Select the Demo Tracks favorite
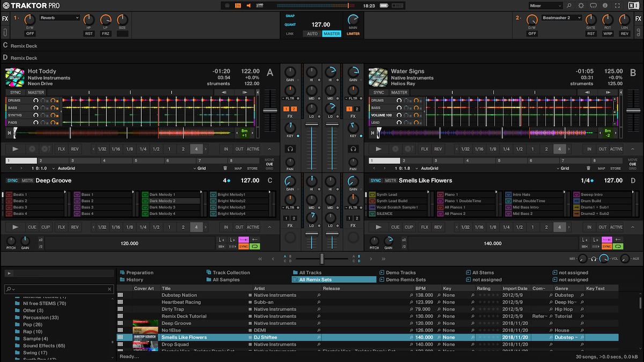 [397, 272]
